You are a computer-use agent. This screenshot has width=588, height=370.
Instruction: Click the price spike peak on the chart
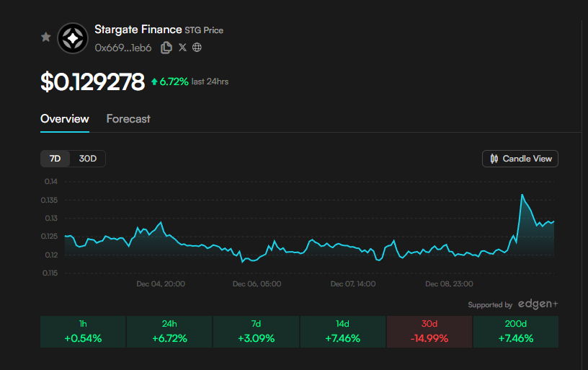pos(522,195)
